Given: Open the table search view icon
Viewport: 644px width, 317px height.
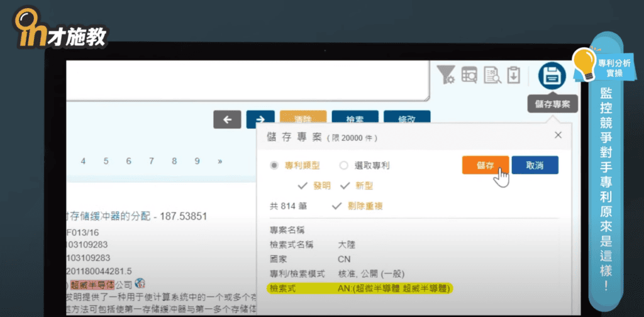Looking at the screenshot, I should (469, 75).
